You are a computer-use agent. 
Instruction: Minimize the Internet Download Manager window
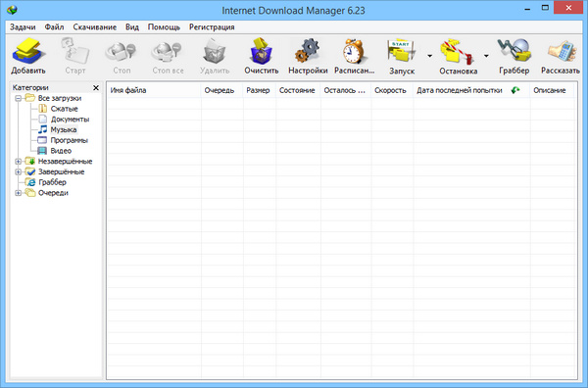[x=527, y=8]
